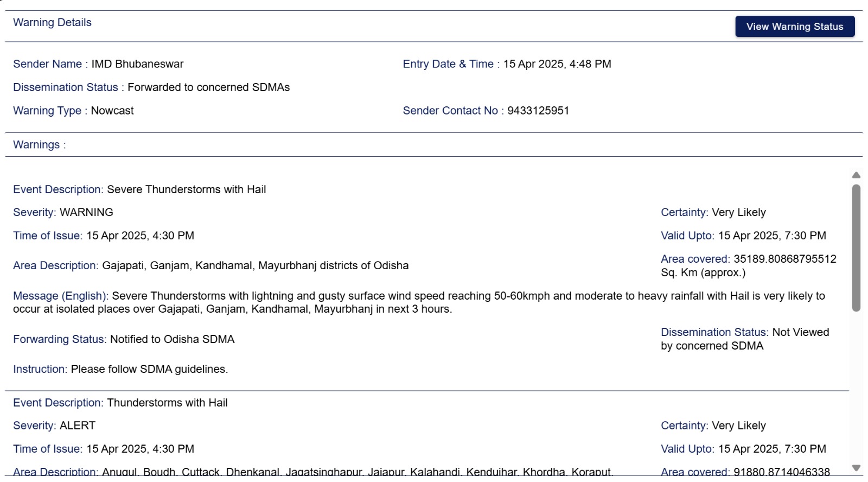
Task: Click instruction Please follow SDMA guidelines
Action: (x=149, y=369)
